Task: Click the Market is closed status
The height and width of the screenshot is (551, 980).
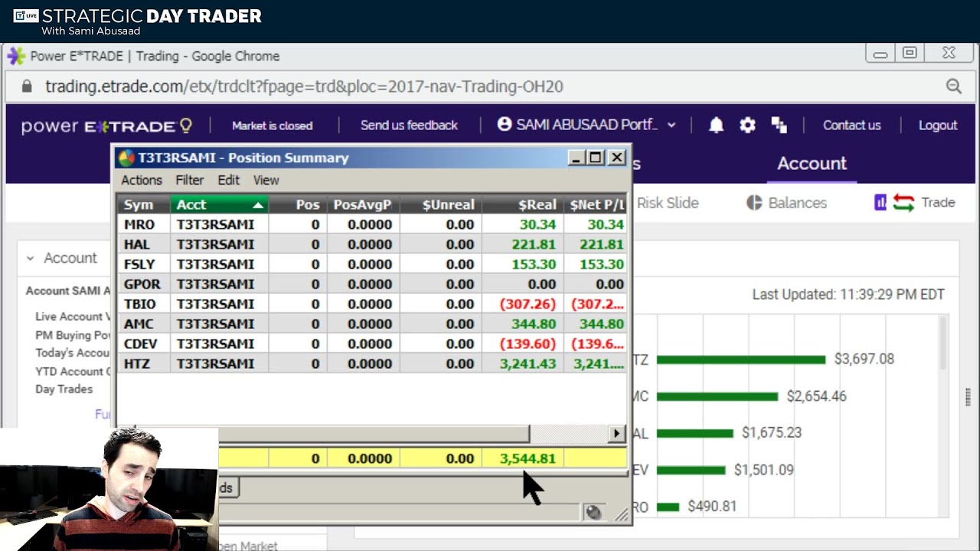Action: (x=272, y=126)
